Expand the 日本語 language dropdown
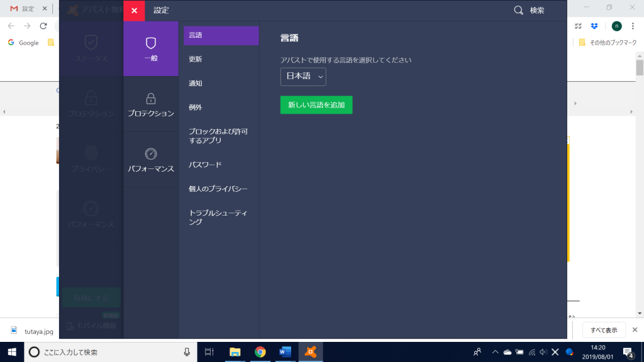This screenshot has width=644, height=362. click(x=303, y=77)
